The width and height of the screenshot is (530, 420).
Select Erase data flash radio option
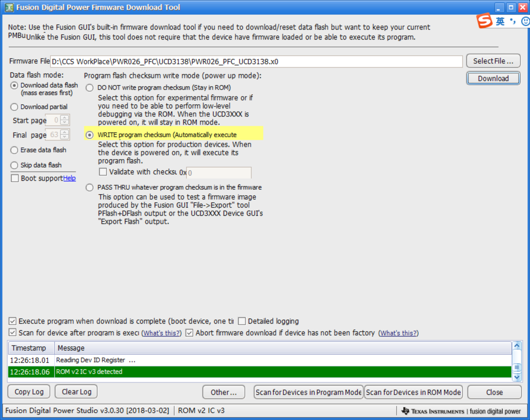14,150
